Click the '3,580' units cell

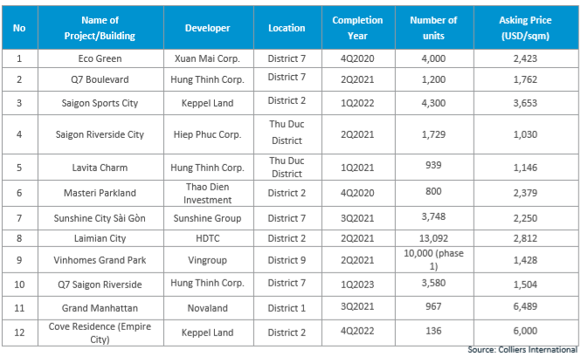(434, 285)
